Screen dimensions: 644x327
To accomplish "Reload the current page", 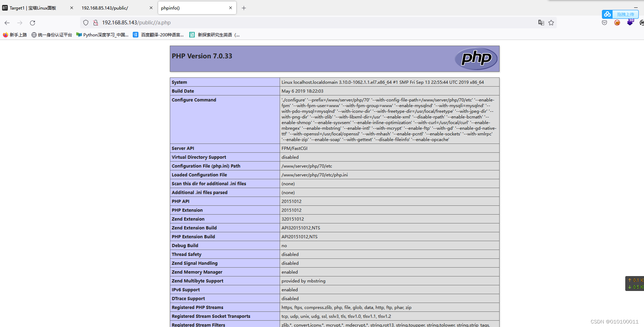I will click(32, 23).
